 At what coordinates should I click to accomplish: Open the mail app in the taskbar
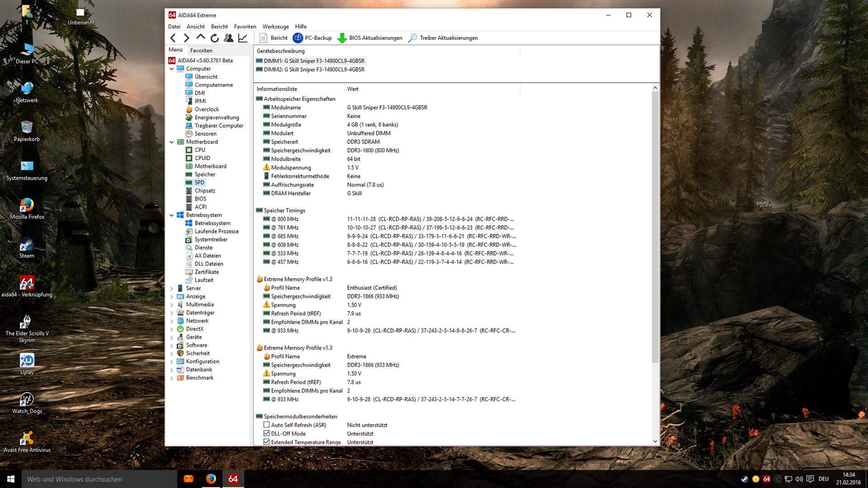[189, 479]
